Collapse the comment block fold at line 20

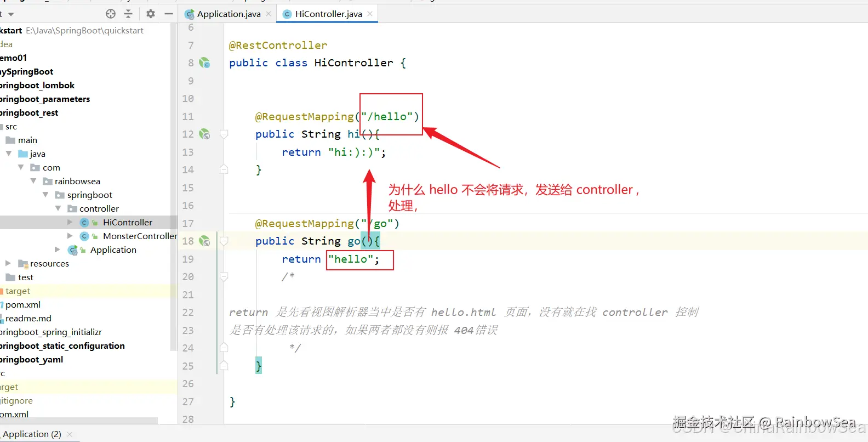[x=224, y=276]
